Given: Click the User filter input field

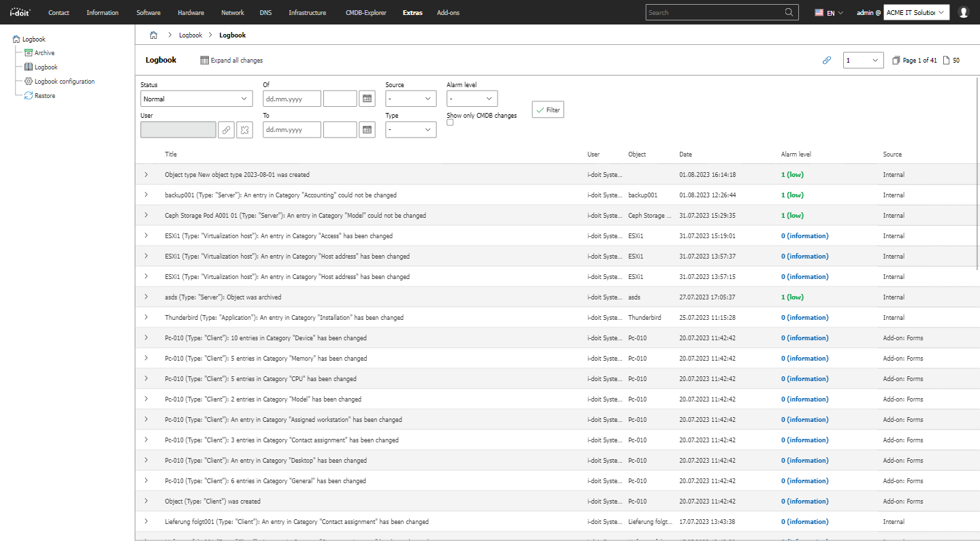Looking at the screenshot, I should pyautogui.click(x=178, y=129).
